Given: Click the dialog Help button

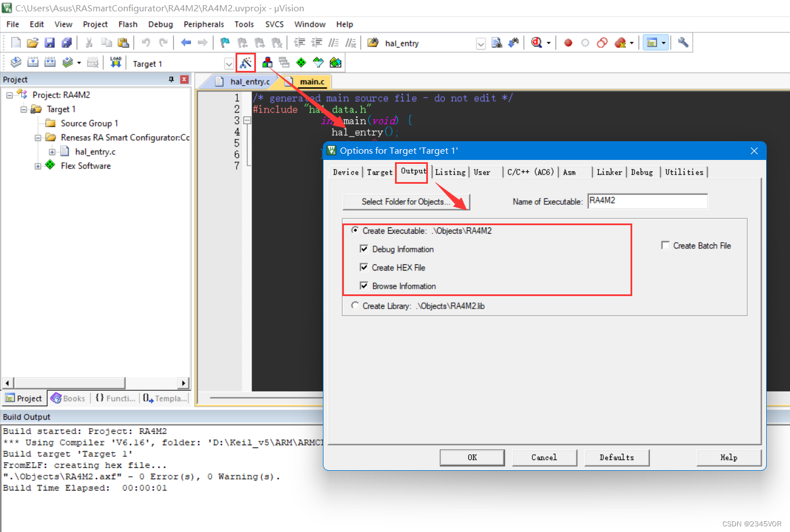Looking at the screenshot, I should (x=729, y=458).
